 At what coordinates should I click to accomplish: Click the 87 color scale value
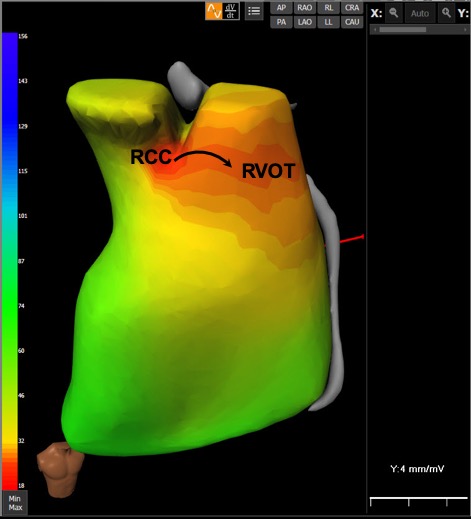pos(21,261)
